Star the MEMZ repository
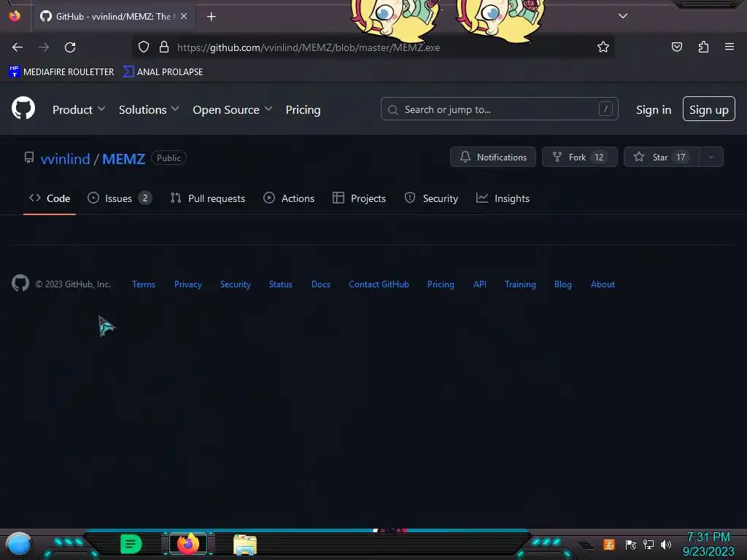Screen dimensions: 747x560 tap(661, 157)
